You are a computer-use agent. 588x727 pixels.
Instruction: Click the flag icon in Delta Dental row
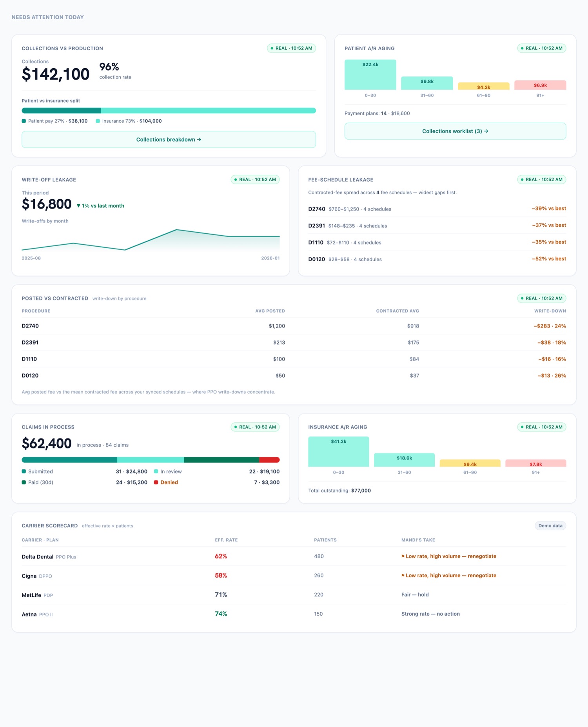coord(403,556)
